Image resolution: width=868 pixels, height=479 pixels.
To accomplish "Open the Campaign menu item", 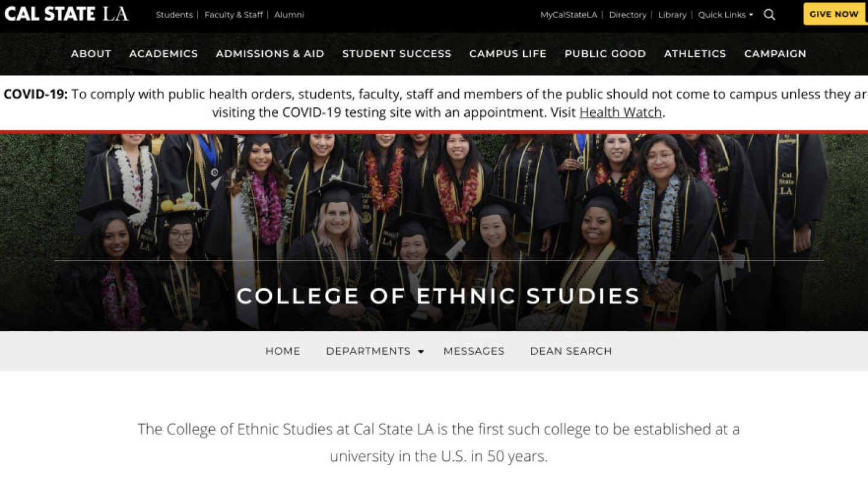I will 775,54.
